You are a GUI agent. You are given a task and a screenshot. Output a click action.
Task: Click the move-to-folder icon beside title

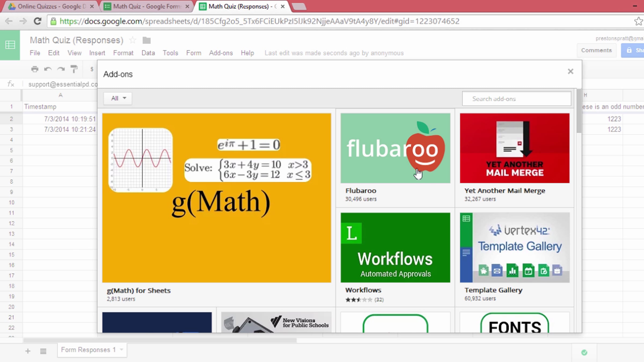click(x=147, y=40)
